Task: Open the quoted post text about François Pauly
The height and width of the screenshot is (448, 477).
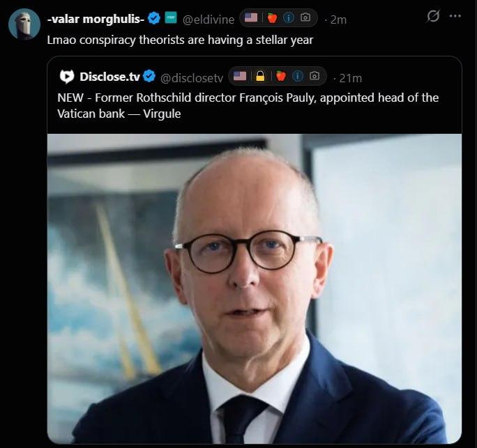Action: pyautogui.click(x=248, y=105)
